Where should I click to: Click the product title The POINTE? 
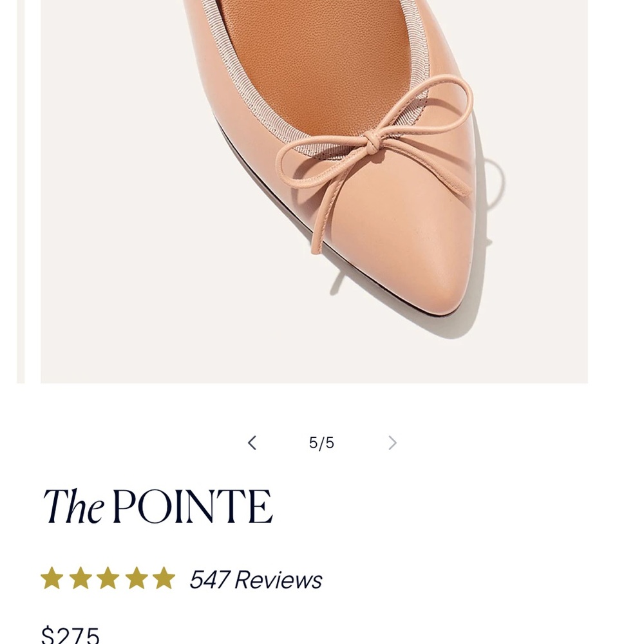158,507
